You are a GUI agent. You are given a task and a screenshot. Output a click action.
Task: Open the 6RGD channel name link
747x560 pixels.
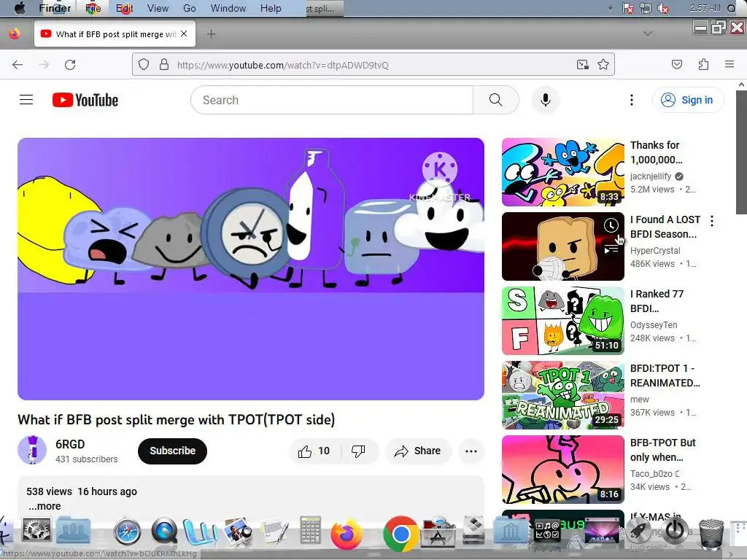pos(70,444)
